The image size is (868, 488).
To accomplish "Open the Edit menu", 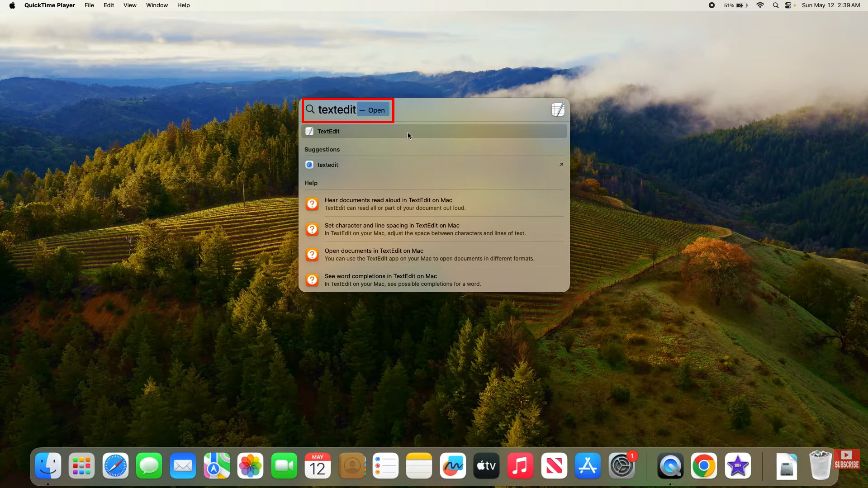I will point(109,5).
